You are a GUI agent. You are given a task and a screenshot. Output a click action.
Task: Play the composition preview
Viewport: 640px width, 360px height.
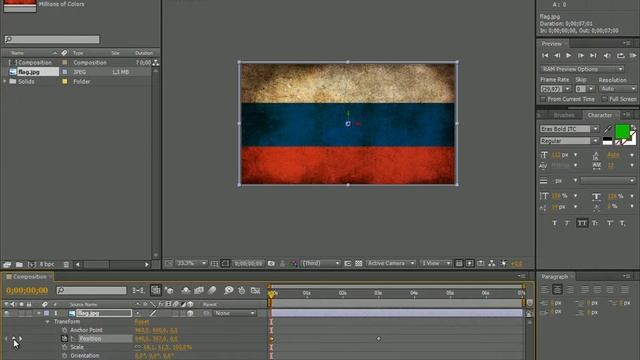[569, 56]
